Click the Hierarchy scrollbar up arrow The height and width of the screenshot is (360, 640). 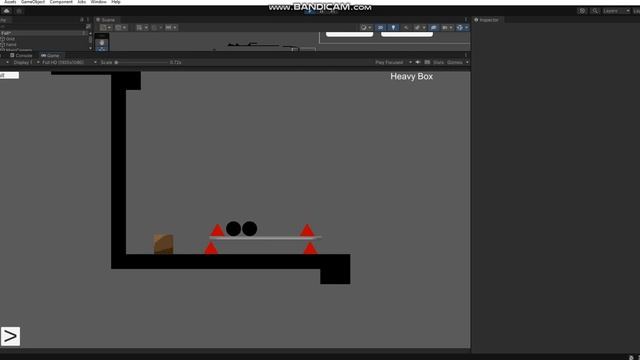tap(91, 33)
